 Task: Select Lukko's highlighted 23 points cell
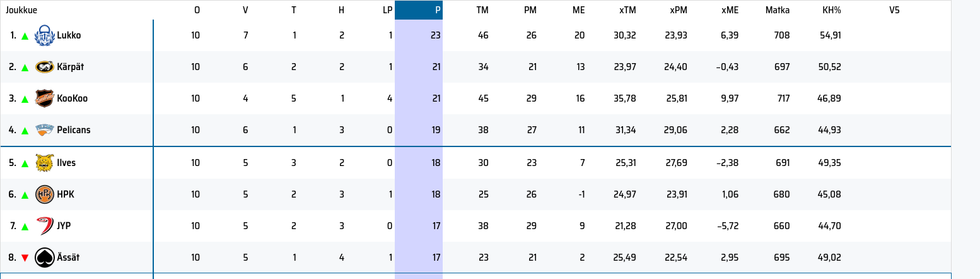pos(419,35)
